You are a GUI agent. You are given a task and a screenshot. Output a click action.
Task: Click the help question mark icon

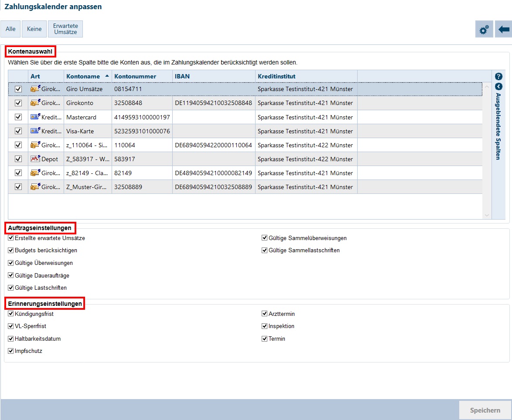click(498, 76)
